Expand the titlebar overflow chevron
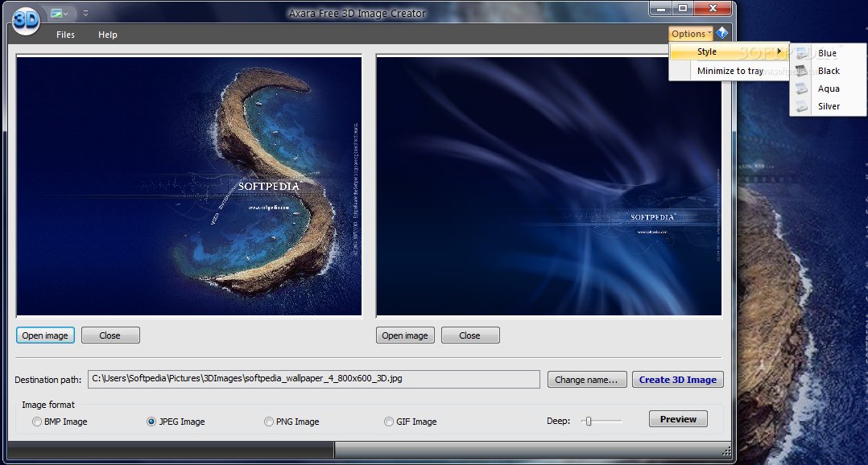This screenshot has width=868, height=465. coord(84,13)
